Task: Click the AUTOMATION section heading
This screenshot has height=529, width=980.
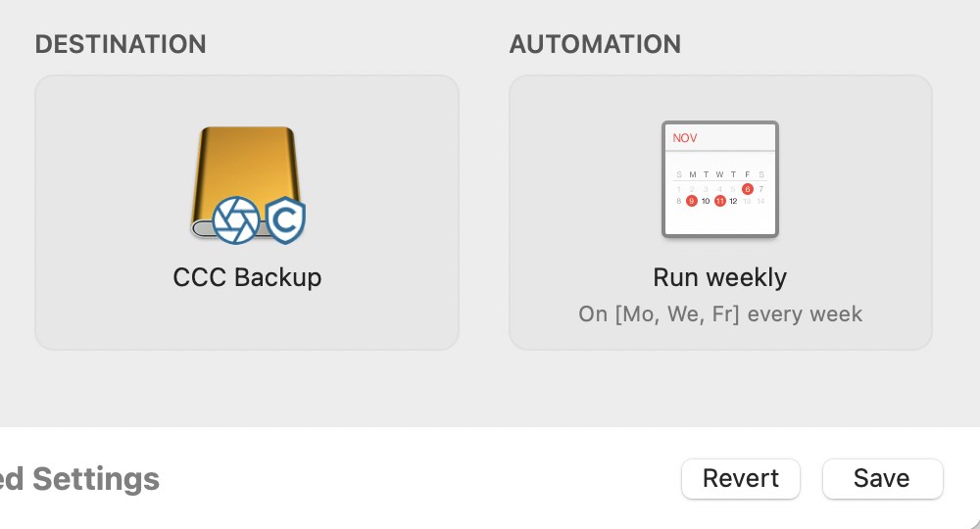Action: point(595,44)
